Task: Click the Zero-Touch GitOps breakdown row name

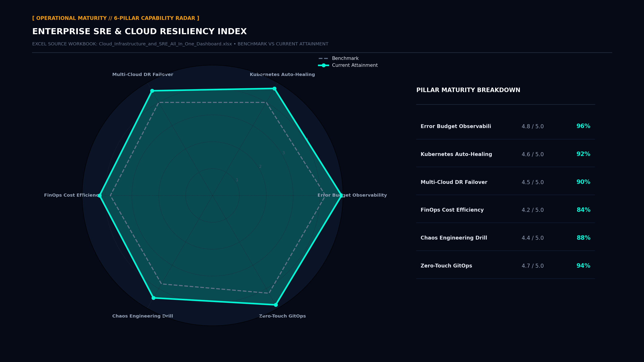Action: [446, 266]
